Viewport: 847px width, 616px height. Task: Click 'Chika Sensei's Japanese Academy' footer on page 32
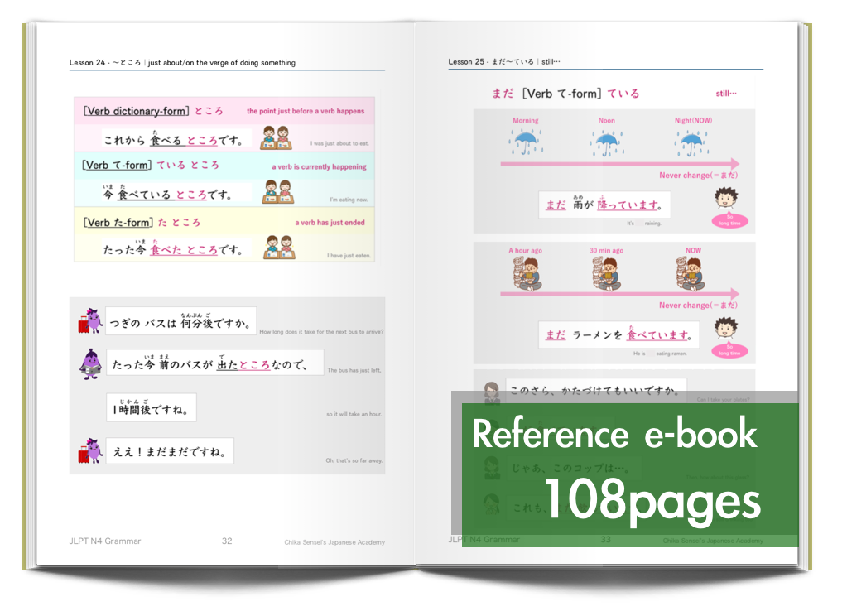tap(334, 542)
